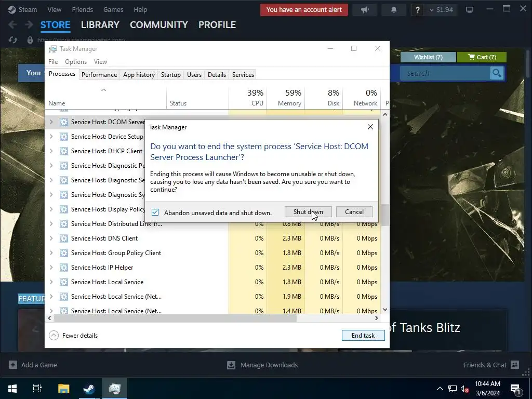Click the Steam store search magnifier

point(497,73)
